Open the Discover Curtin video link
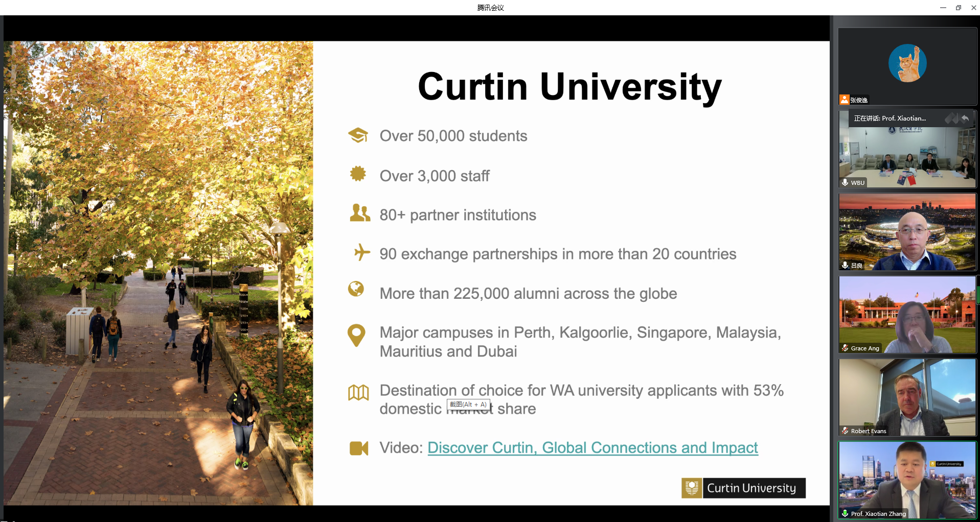 592,448
